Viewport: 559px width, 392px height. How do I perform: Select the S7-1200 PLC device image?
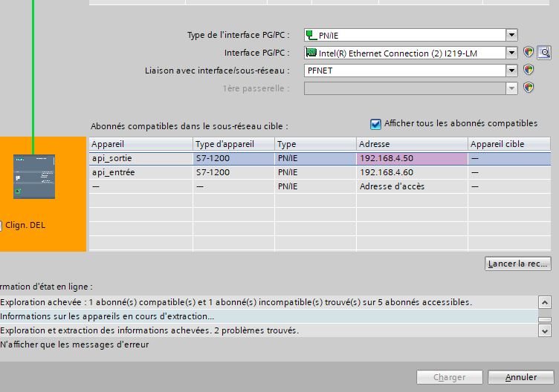pyautogui.click(x=34, y=177)
